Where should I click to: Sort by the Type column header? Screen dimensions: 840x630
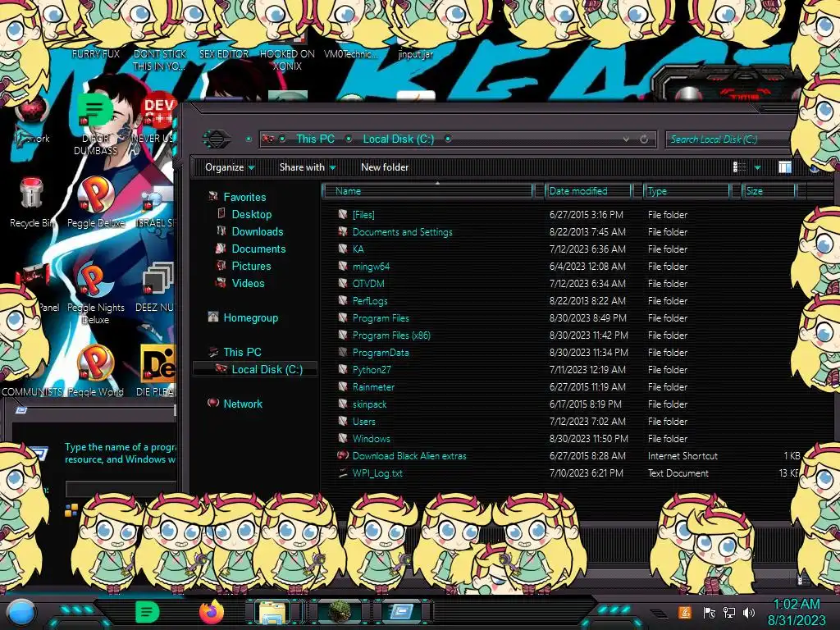click(x=687, y=190)
